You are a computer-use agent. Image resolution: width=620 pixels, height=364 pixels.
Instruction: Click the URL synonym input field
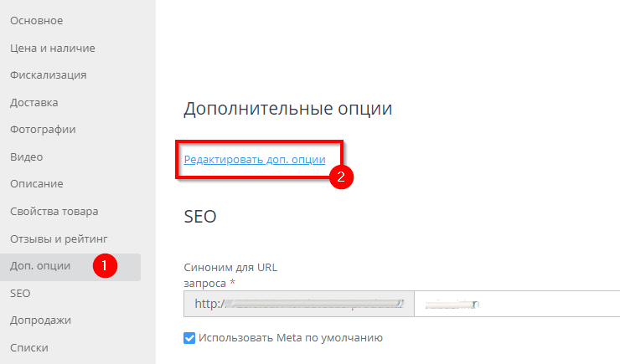click(518, 305)
